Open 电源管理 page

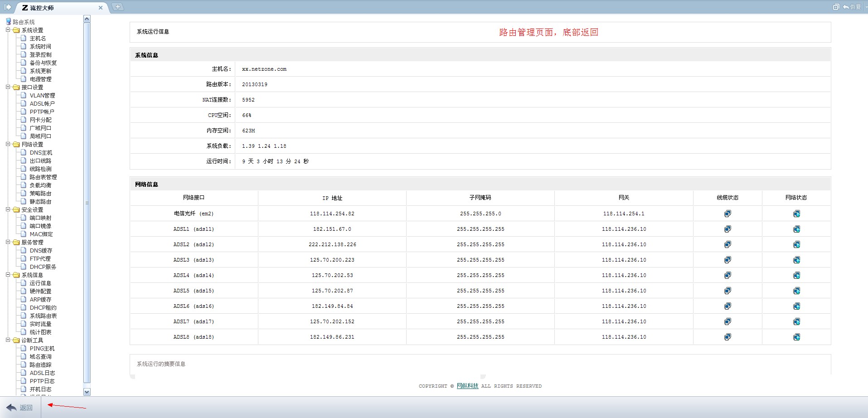tap(40, 79)
